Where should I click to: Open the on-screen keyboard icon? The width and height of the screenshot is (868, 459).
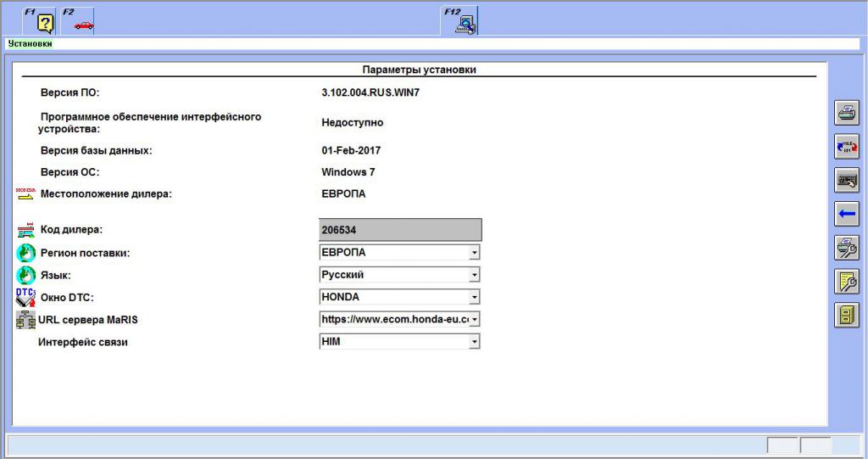847,180
